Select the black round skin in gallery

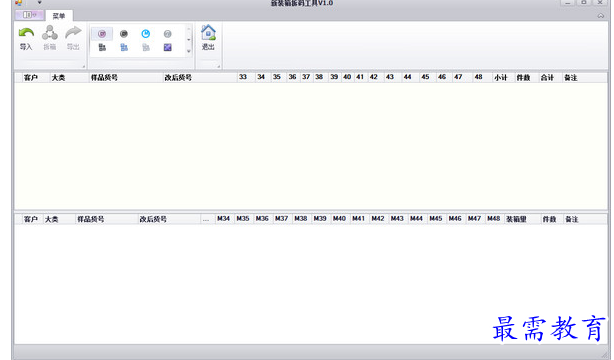124,34
